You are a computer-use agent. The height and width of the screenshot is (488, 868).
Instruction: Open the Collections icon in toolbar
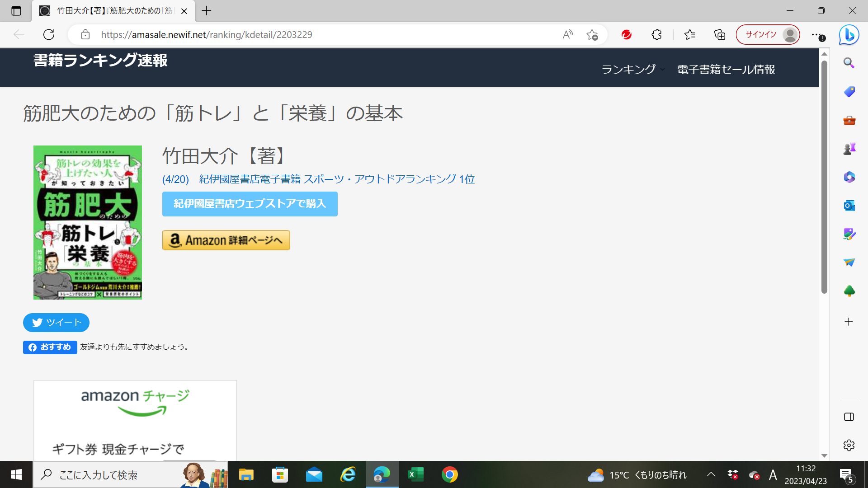coord(719,34)
